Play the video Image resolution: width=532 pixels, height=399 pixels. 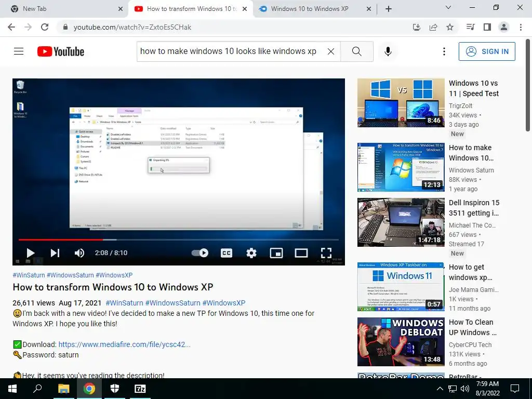pos(31,253)
